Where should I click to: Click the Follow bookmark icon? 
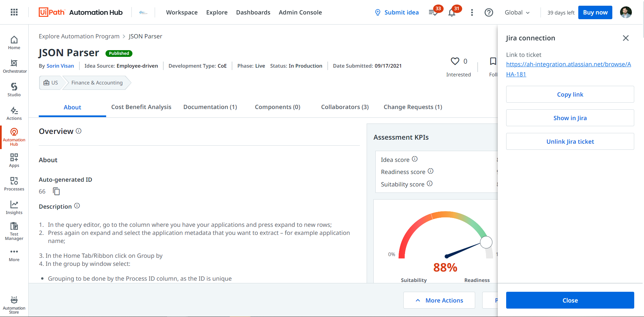click(493, 61)
